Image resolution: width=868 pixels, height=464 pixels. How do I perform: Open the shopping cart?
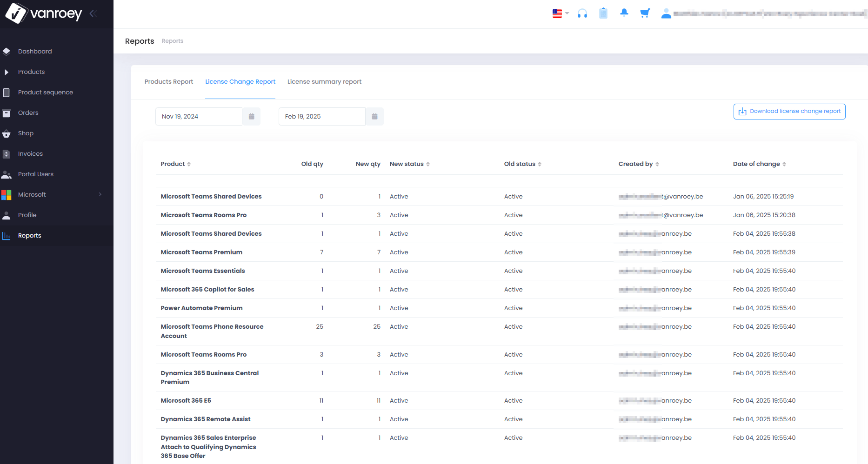tap(645, 13)
